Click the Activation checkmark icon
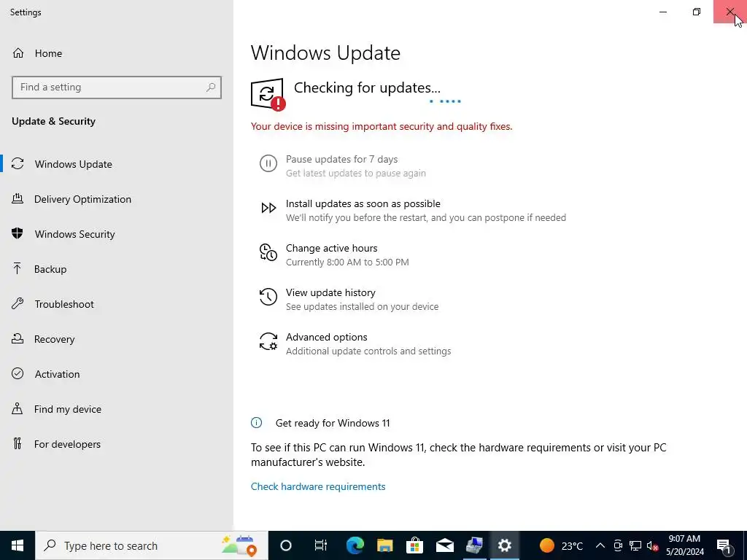This screenshot has height=560, width=747. pyautogui.click(x=18, y=374)
